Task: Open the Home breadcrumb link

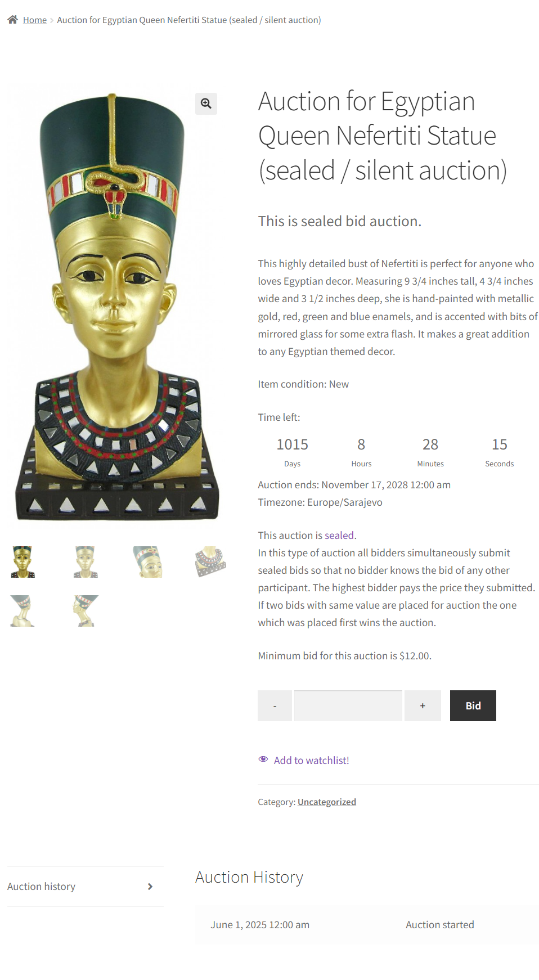Action: (x=35, y=20)
